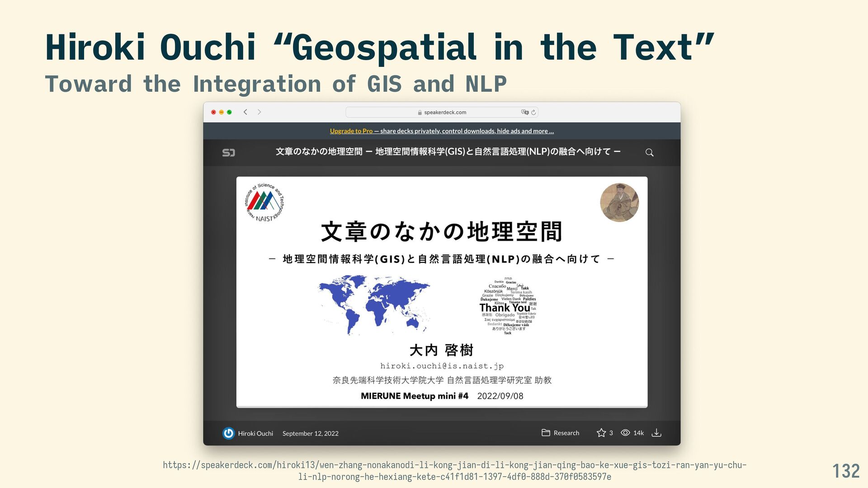The width and height of the screenshot is (868, 488).
Task: Click the Research folder icon
Action: click(546, 433)
